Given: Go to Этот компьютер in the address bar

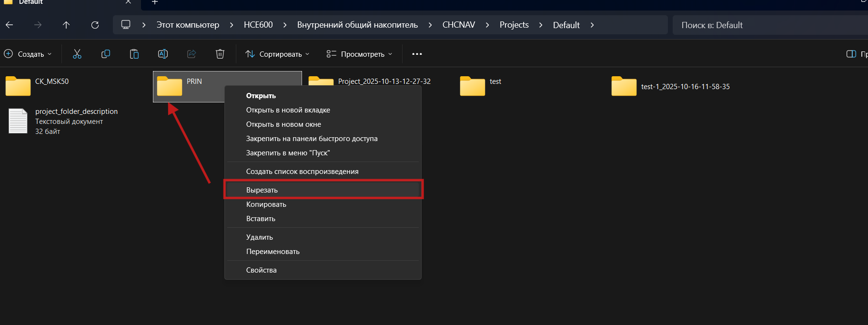Looking at the screenshot, I should click(x=188, y=25).
